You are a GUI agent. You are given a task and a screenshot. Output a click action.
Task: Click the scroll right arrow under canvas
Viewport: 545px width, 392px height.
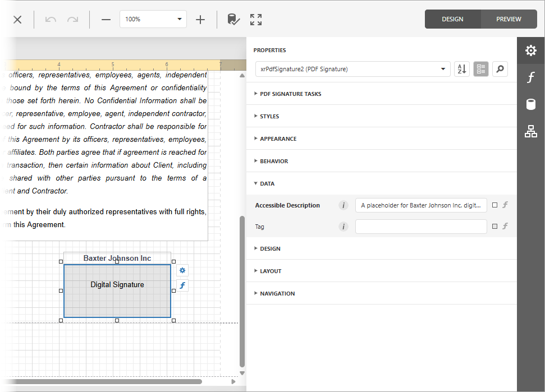(x=233, y=381)
